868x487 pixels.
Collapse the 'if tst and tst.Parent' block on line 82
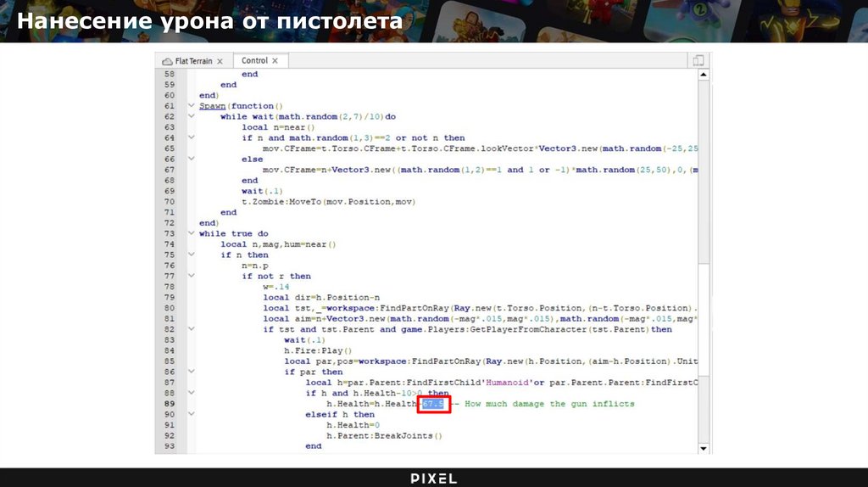[191, 329]
